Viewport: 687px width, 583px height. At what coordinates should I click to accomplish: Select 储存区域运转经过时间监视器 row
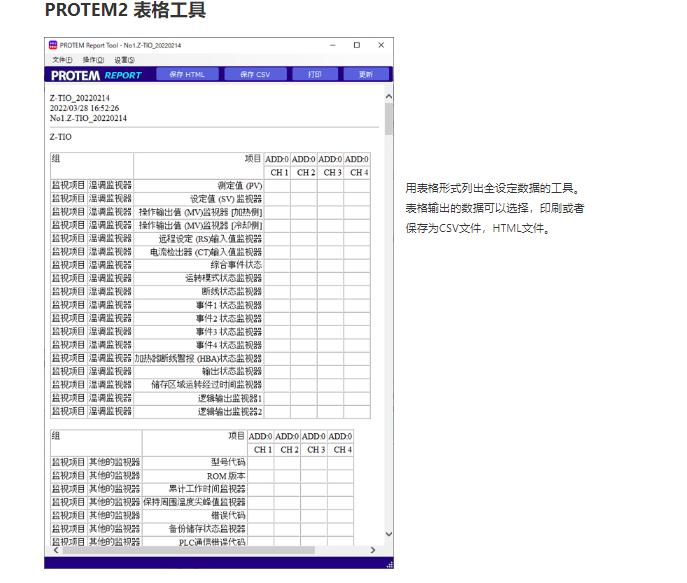[x=210, y=385]
